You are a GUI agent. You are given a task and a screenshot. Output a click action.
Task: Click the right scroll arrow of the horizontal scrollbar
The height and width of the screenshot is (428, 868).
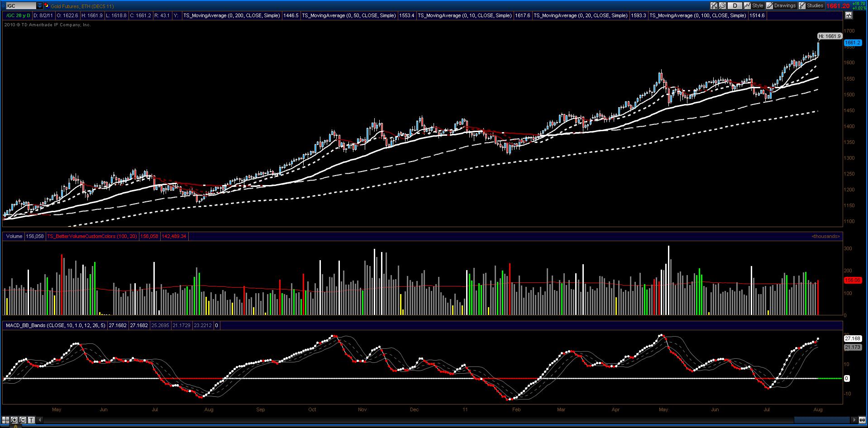click(854, 419)
